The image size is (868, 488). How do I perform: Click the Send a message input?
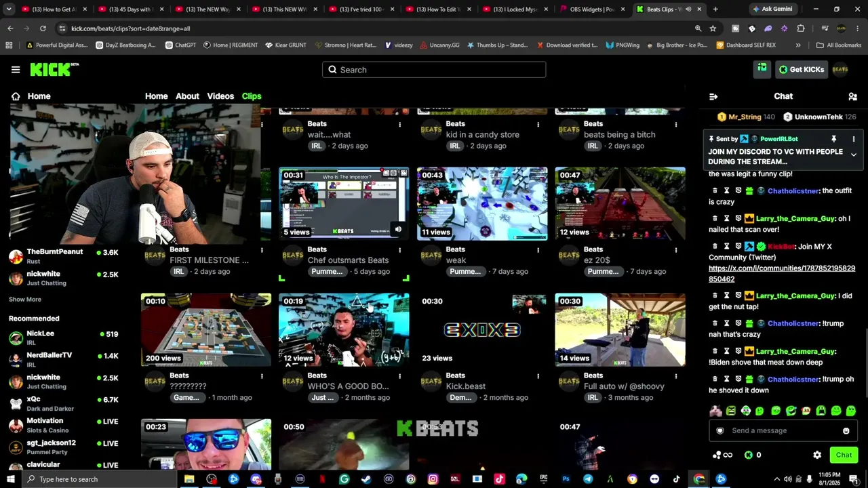coord(782,430)
